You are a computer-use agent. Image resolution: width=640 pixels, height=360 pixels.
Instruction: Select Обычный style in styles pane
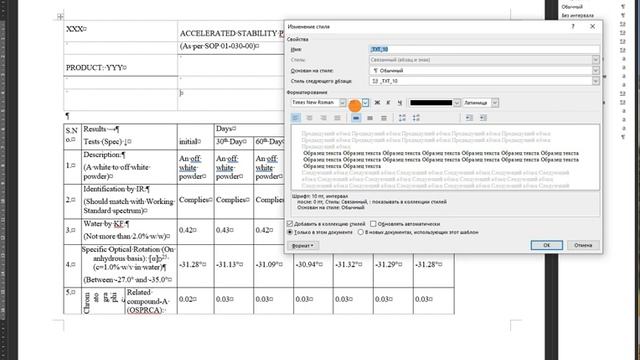572,7
